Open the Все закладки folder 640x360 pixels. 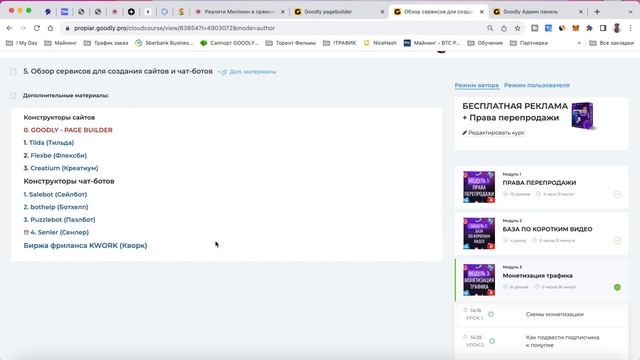[612, 43]
